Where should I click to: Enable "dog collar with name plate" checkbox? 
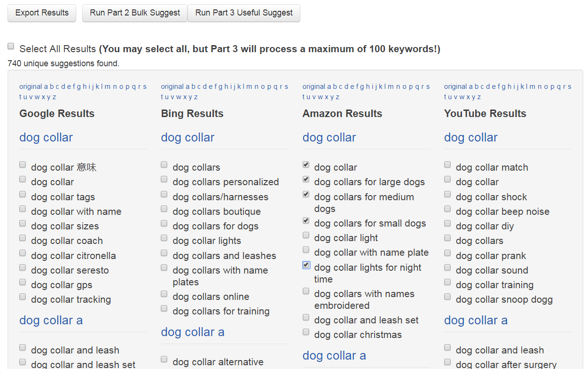point(306,250)
